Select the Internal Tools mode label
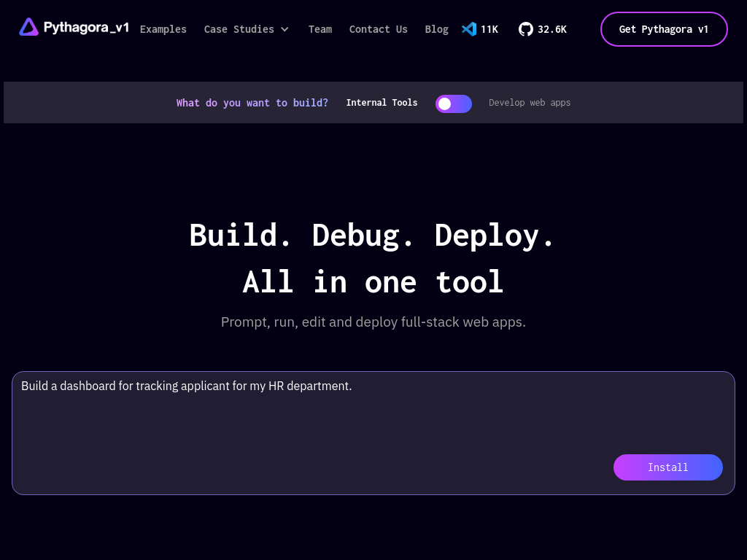This screenshot has height=560, width=747. 382,103
